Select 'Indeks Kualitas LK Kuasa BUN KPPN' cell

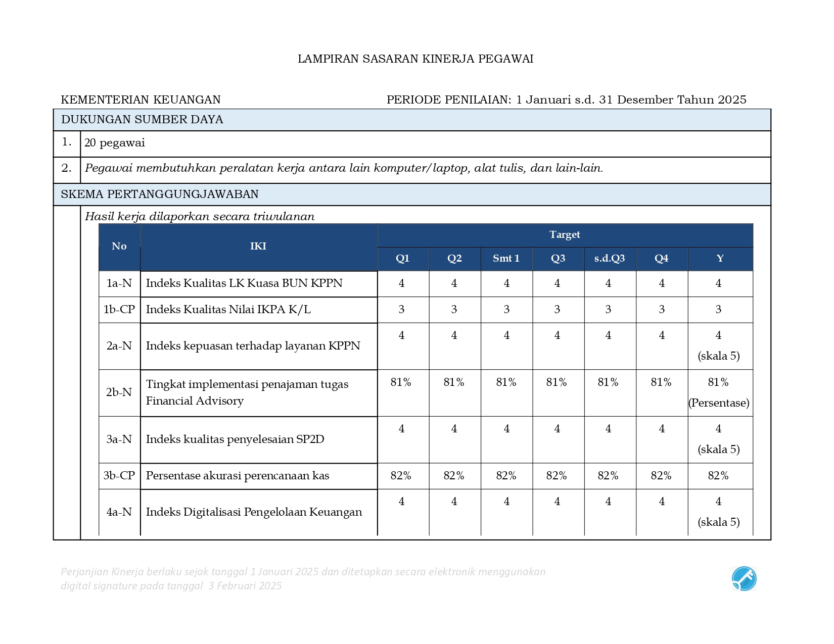coord(244,283)
